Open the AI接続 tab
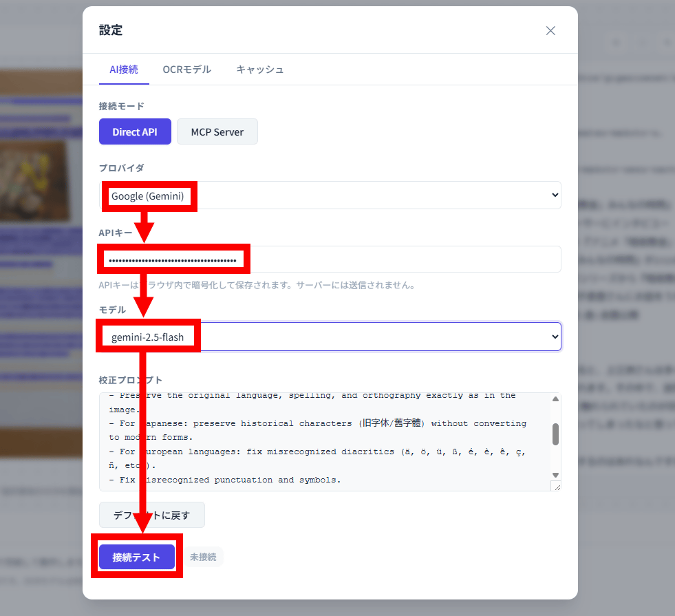The image size is (675, 616). pos(124,70)
